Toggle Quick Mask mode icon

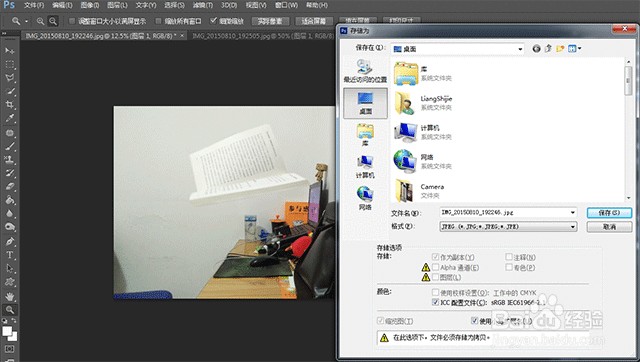9,349
